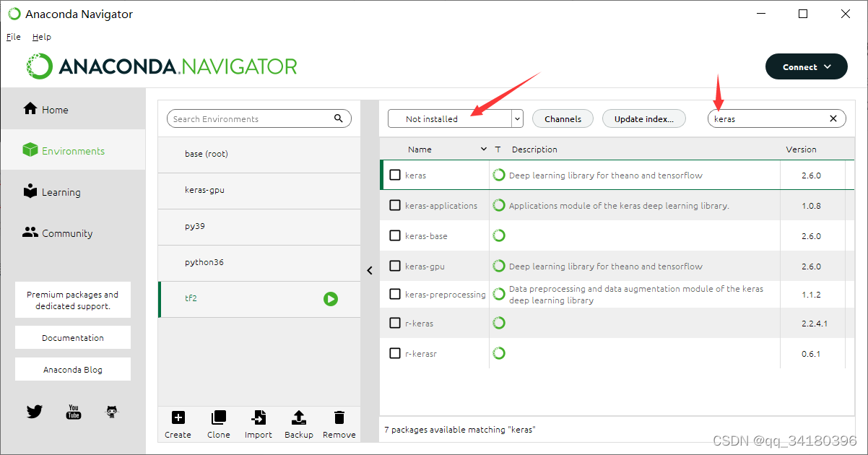Check the keras-preprocessing checkbox
The height and width of the screenshot is (455, 868).
395,294
